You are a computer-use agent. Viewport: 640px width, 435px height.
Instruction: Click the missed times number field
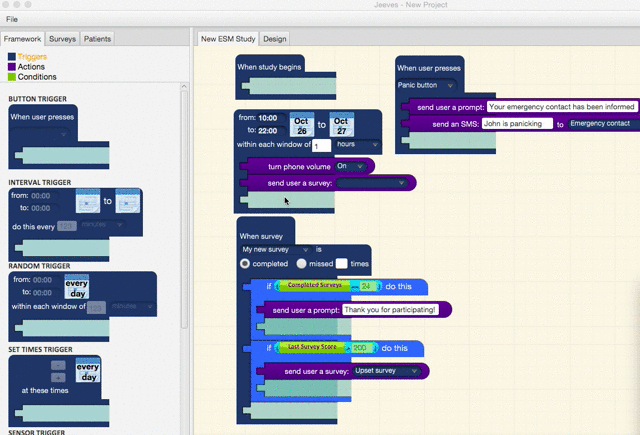coord(342,264)
